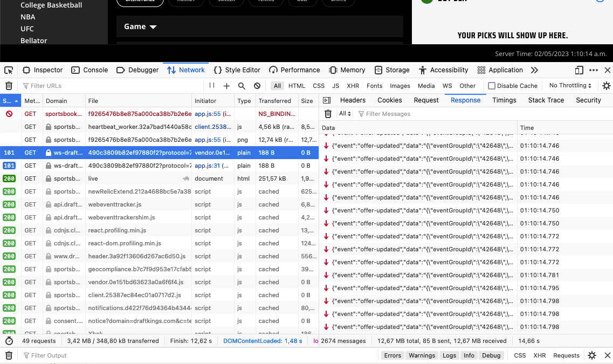
Task: Collapse request details pane icon
Action: point(327,100)
